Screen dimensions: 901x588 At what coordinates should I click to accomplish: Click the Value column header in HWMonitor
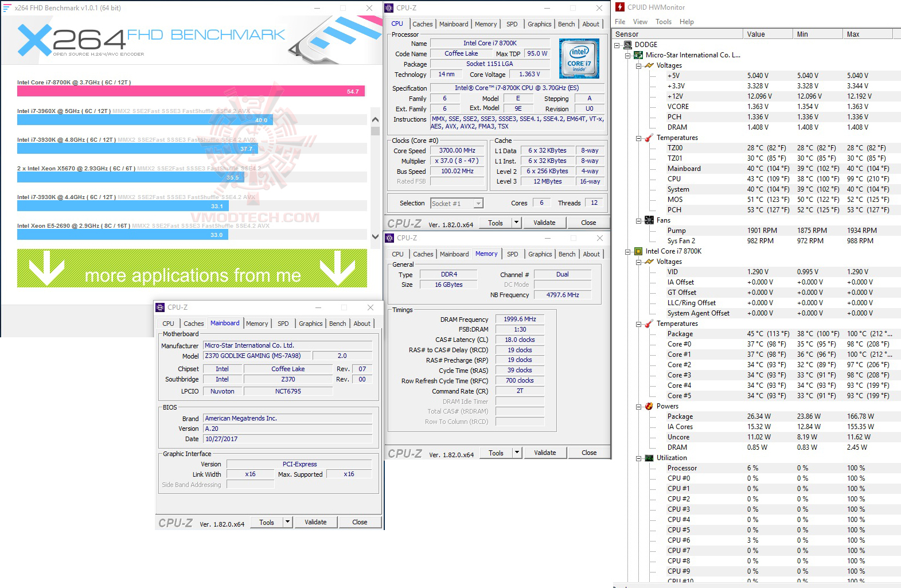pos(767,34)
